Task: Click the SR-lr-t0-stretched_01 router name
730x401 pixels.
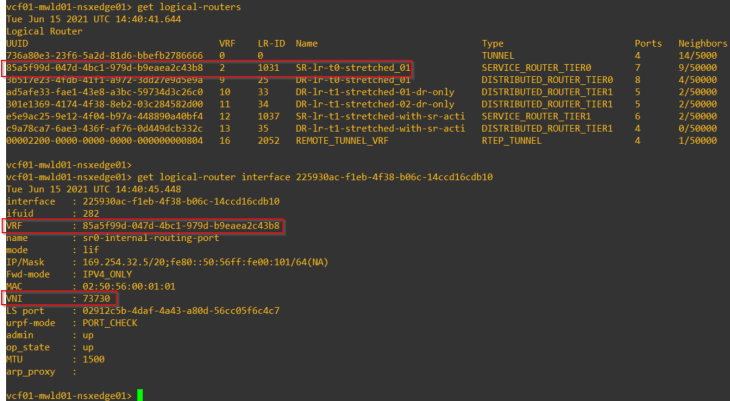Action: [x=353, y=68]
